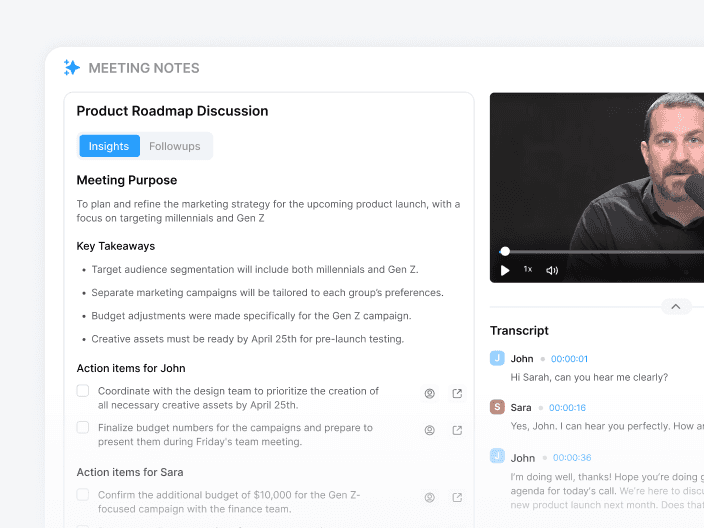
Task: Click the 'MEETING NOTES' header text
Action: point(144,68)
